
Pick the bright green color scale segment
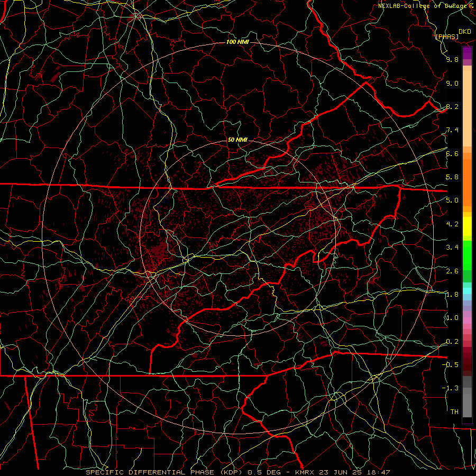point(467,255)
